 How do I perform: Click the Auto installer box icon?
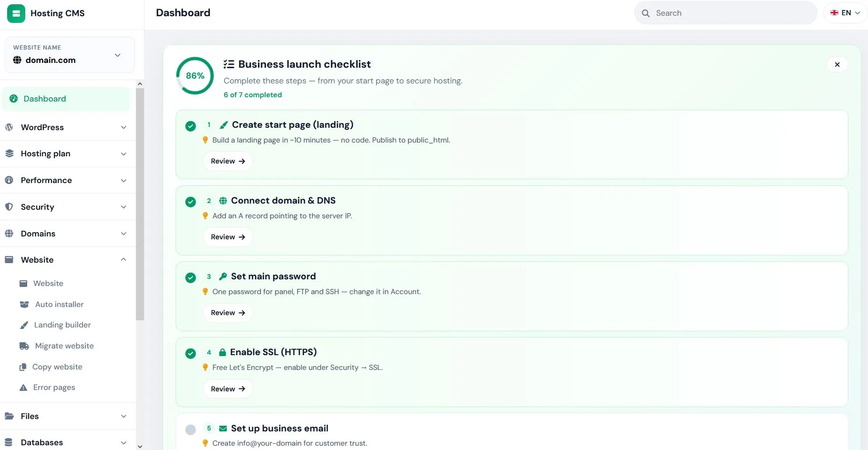[x=24, y=304]
